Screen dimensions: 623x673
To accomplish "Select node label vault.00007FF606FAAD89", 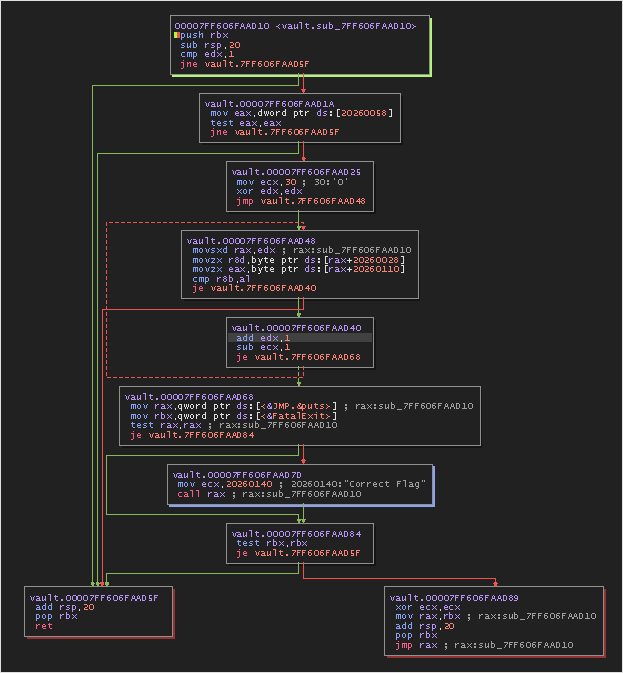I will [454, 598].
